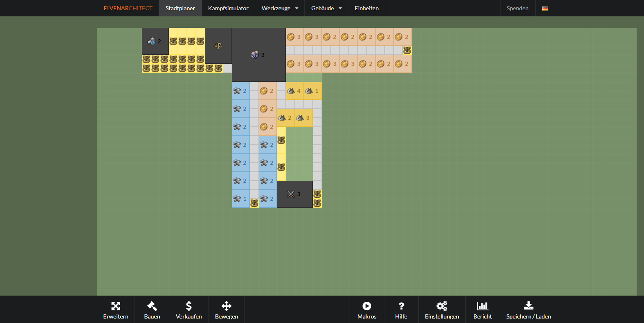The image size is (644, 323).
Task: Open Speichern / Laden download icon
Action: point(528,306)
